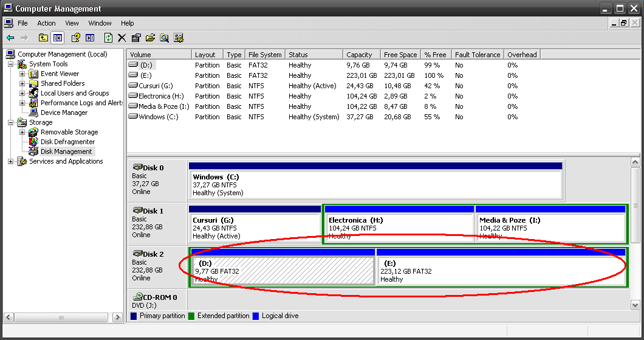Click the Open folder toolbar icon
The height and width of the screenshot is (340, 644).
click(150, 38)
